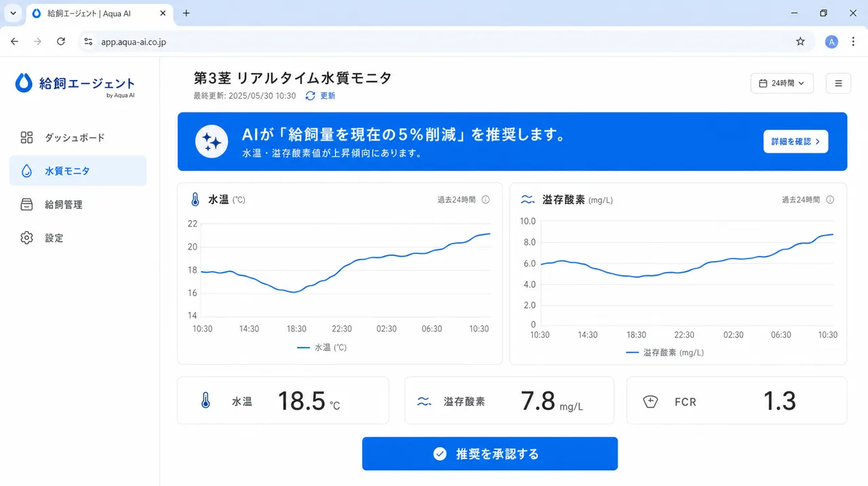Click the 18:30 tick on the 水温 chart axis
This screenshot has width=868, height=486.
pos(296,329)
